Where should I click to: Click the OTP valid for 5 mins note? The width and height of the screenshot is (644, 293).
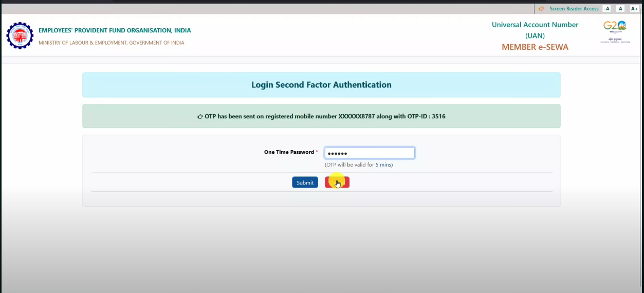coord(359,165)
